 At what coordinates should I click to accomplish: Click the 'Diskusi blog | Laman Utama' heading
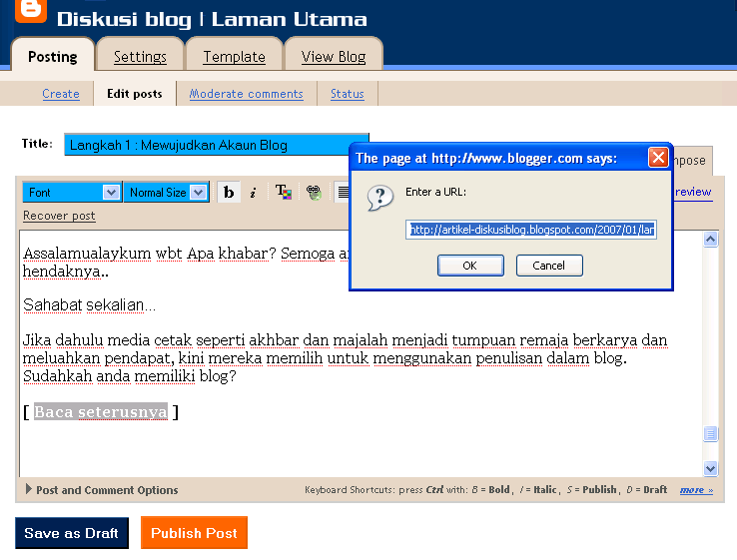(212, 19)
